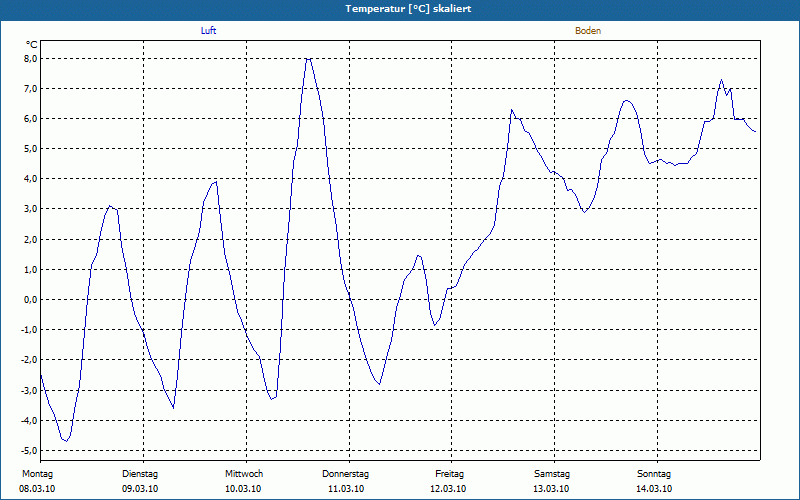
Task: Click the date 11.03.10
Action: 346,489
